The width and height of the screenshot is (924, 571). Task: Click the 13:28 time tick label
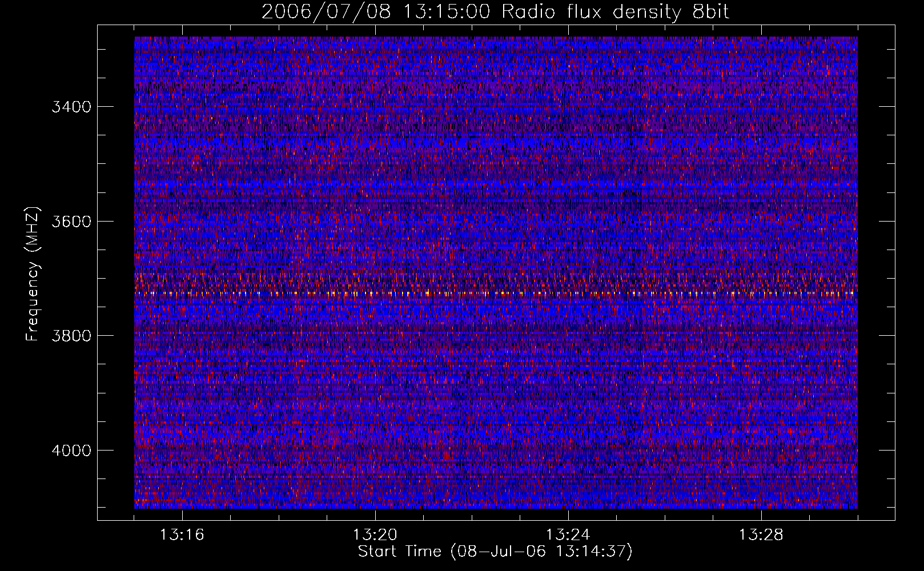761,535
